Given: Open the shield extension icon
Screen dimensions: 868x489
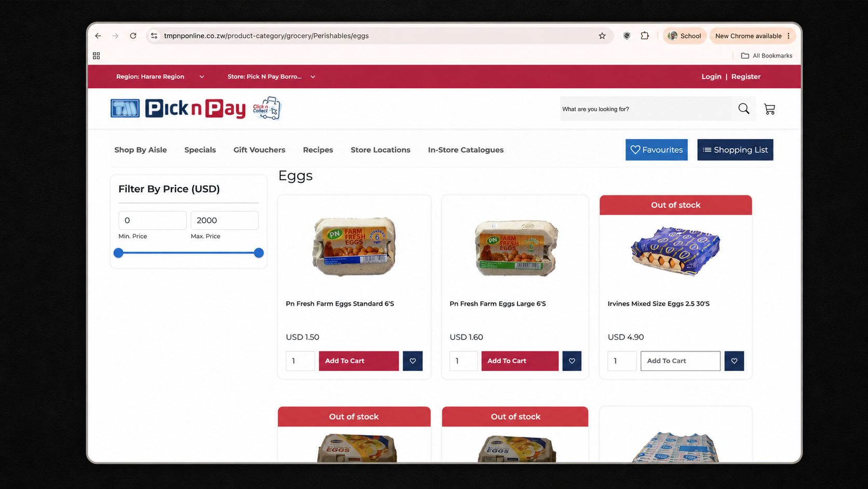Looking at the screenshot, I should click(627, 36).
